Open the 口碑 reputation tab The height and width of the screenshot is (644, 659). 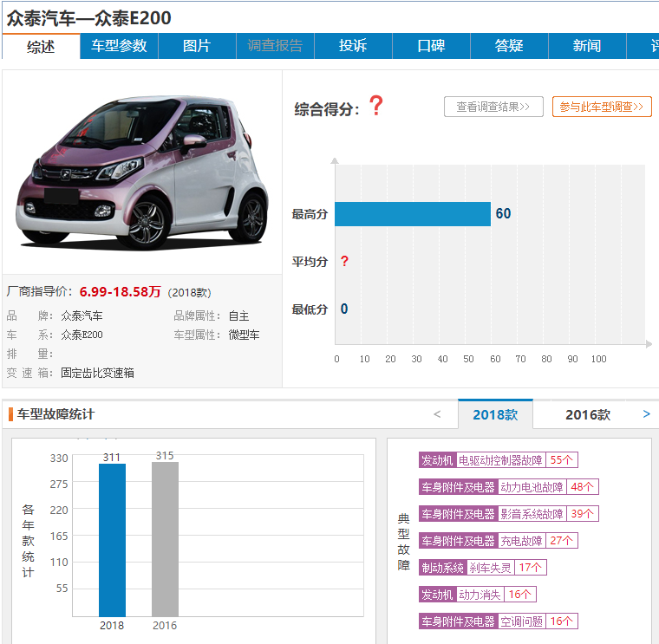pos(431,46)
